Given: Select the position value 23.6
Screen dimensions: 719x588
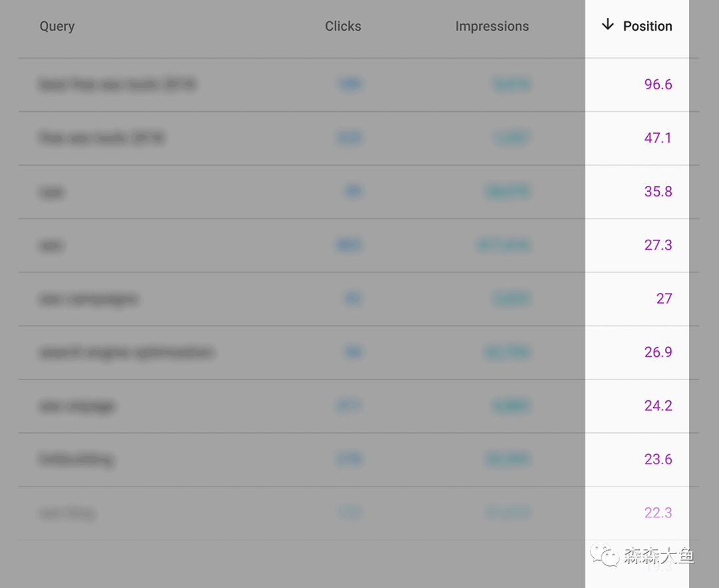Looking at the screenshot, I should (x=658, y=459).
